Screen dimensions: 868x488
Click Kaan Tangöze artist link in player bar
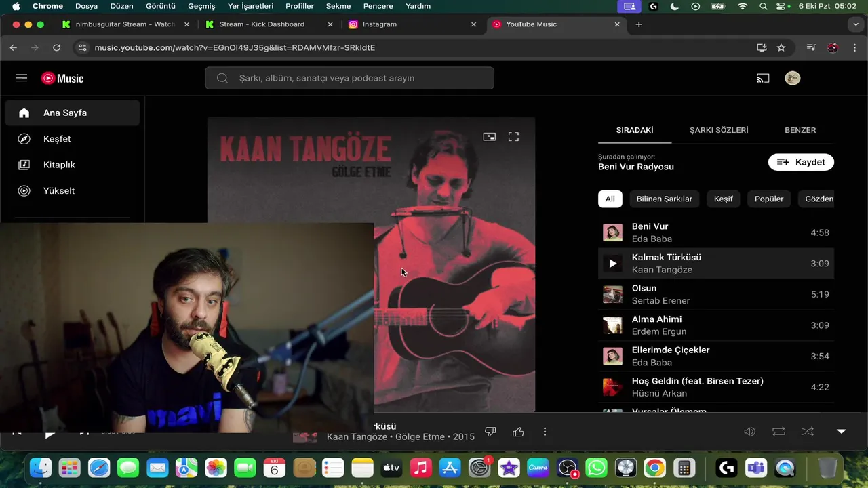click(x=357, y=437)
